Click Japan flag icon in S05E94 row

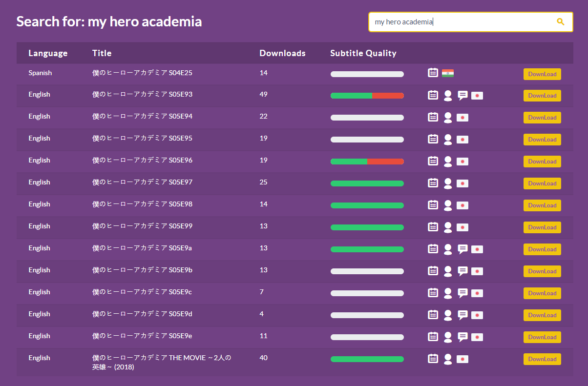[462, 118]
